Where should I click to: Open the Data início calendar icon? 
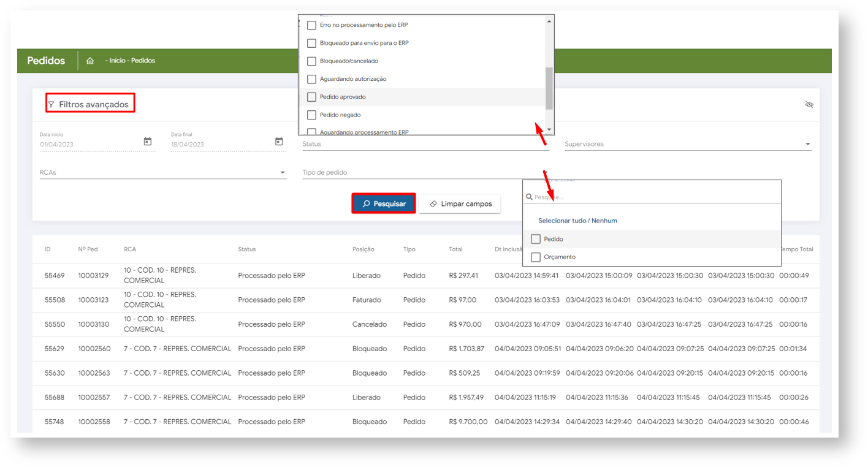147,142
